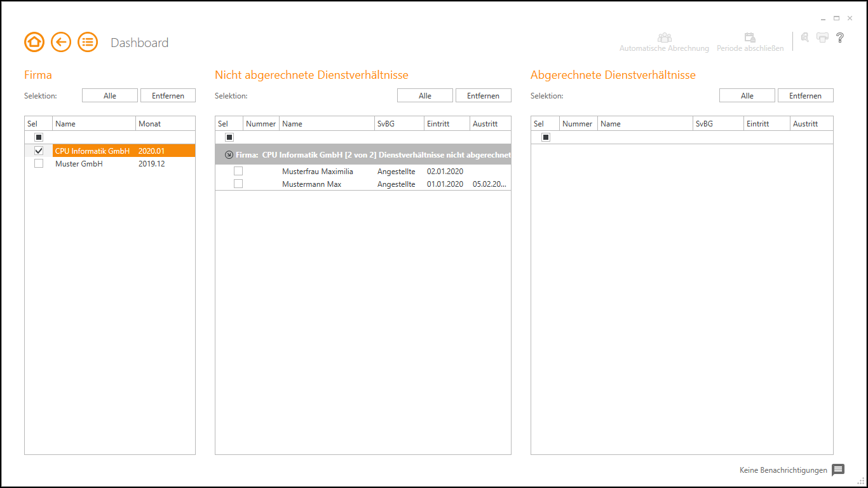868x488 pixels.
Task: Click Alle in Nicht abgerechnete Dienstverhältnisse
Action: click(x=425, y=95)
